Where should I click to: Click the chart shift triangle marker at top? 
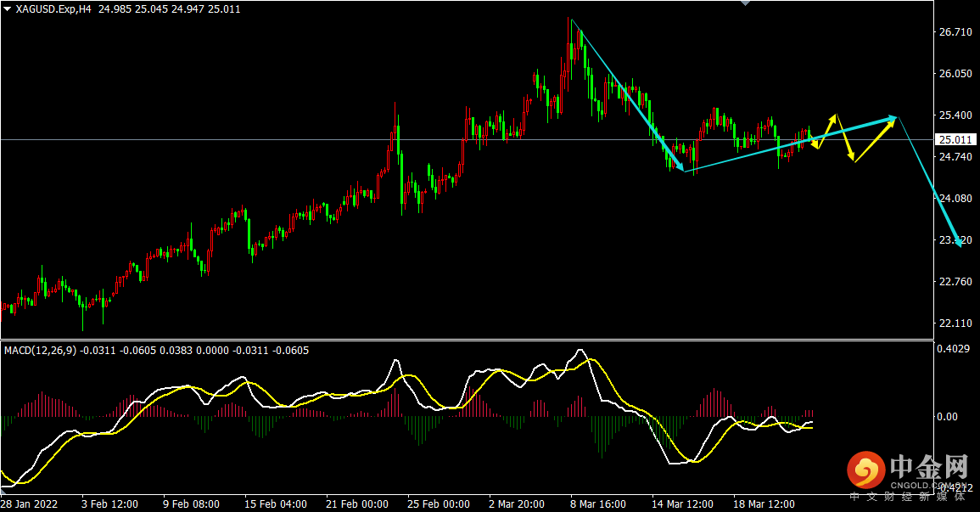tap(745, 3)
